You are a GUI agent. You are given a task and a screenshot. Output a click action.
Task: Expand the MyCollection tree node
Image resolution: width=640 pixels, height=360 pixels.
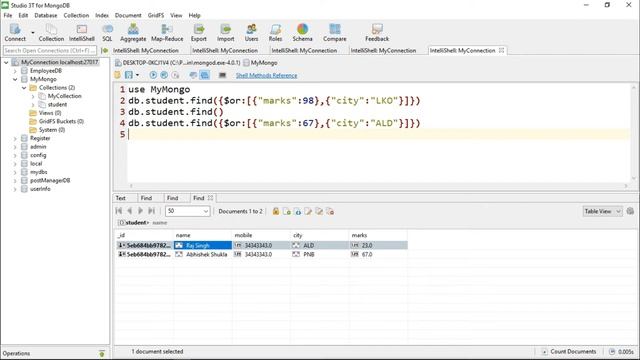(x=33, y=96)
